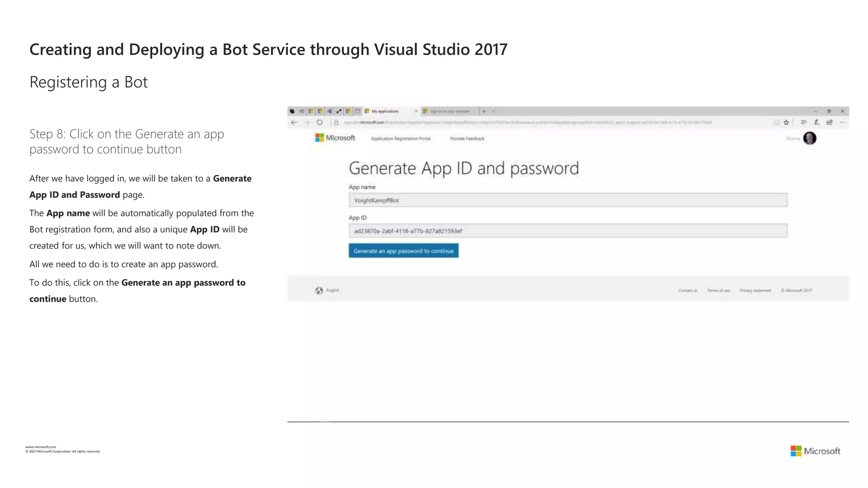Open the Application Registration Portal link
Image resolution: width=868 pixels, height=488 pixels.
[401, 139]
